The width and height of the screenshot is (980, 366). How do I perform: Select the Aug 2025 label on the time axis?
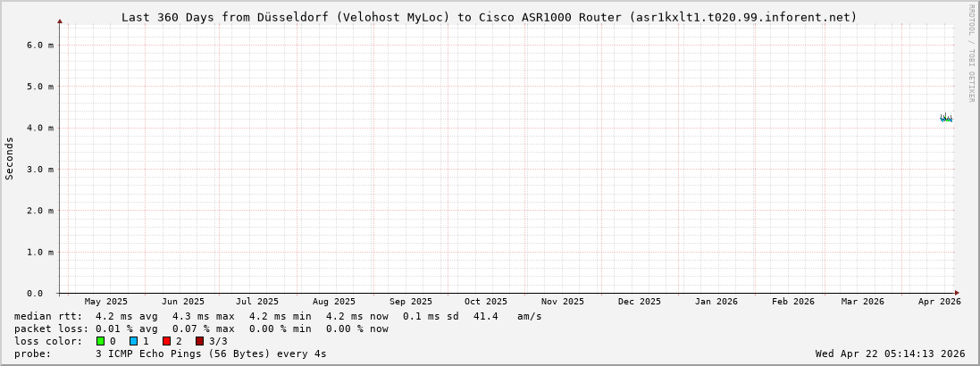pyautogui.click(x=334, y=302)
